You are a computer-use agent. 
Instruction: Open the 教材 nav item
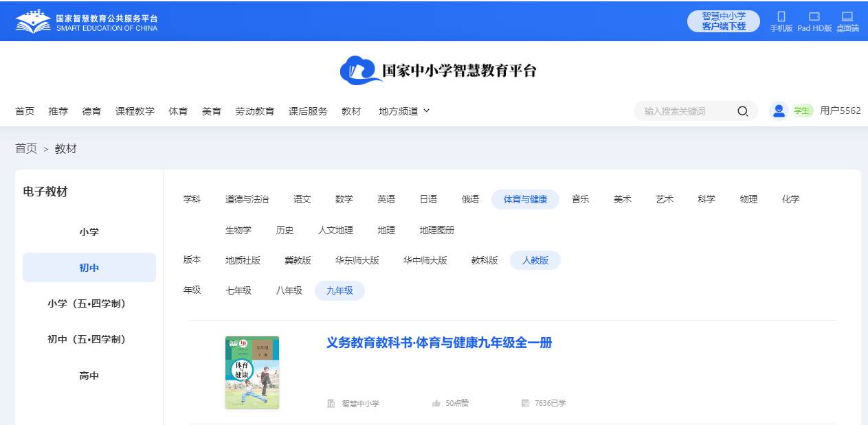coord(351,111)
